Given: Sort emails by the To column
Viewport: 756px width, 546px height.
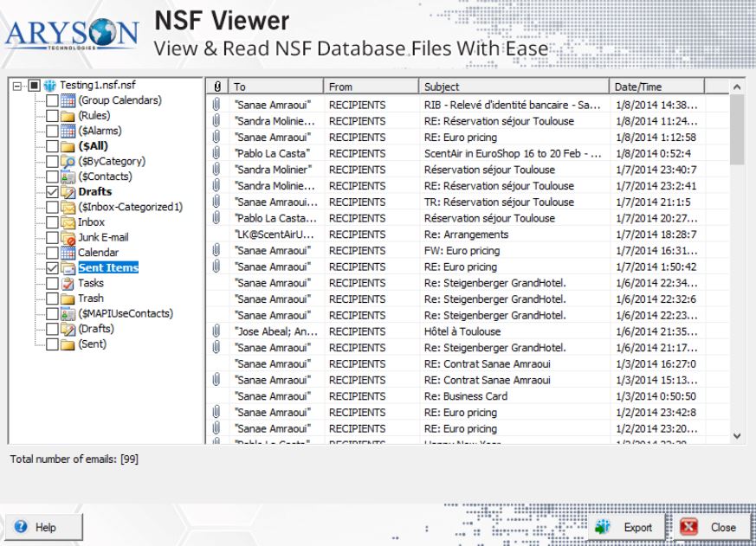Looking at the screenshot, I should (x=275, y=87).
